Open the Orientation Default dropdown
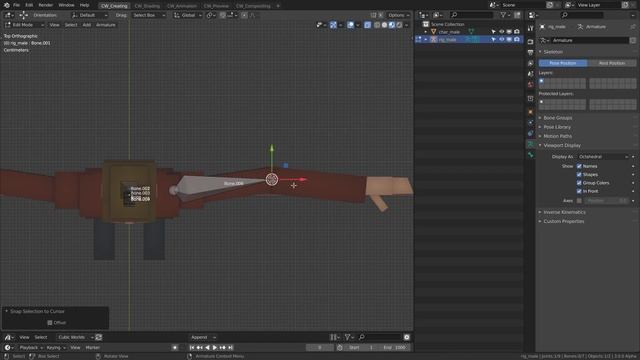This screenshot has height=360, width=640. coord(90,15)
